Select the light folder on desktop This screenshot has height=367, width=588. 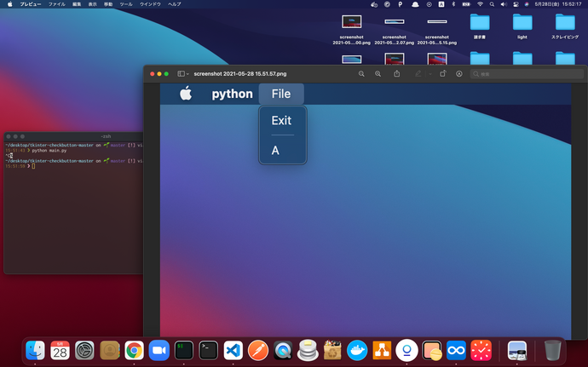pos(522,26)
